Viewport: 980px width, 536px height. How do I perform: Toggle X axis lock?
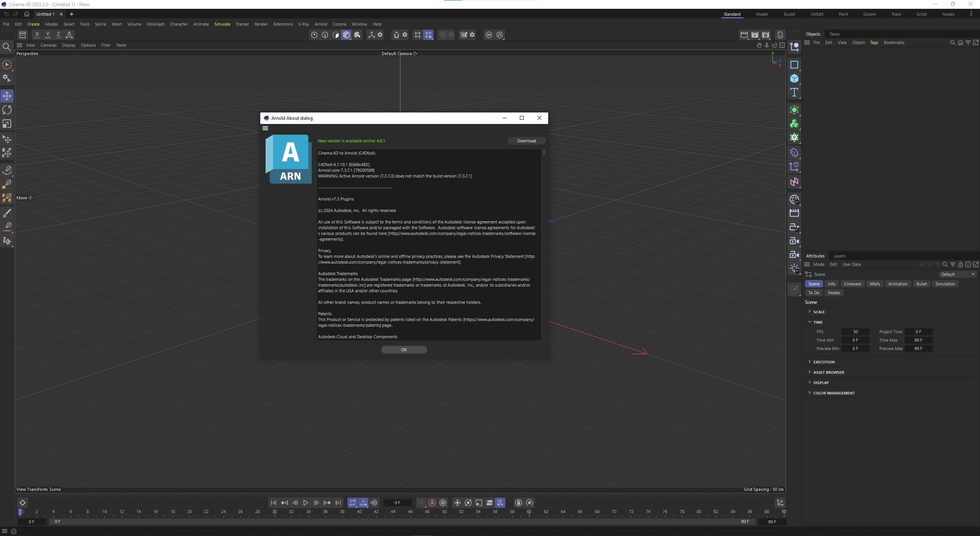coord(37,35)
